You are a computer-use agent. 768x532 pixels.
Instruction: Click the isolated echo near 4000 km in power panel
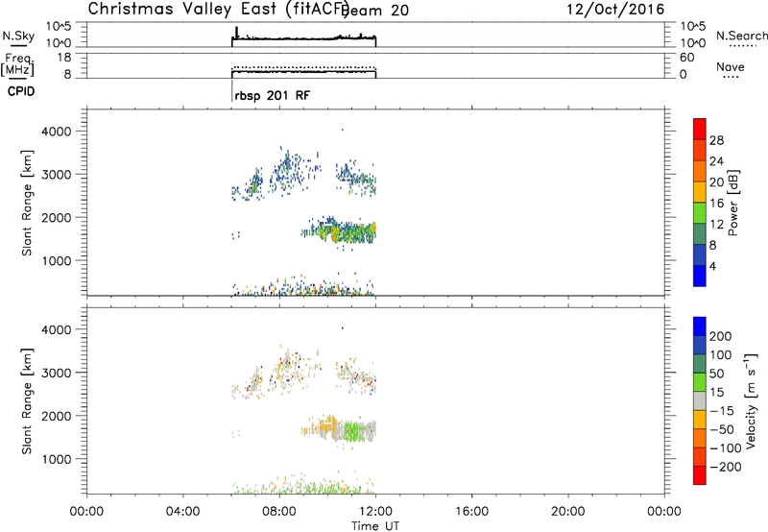click(343, 130)
